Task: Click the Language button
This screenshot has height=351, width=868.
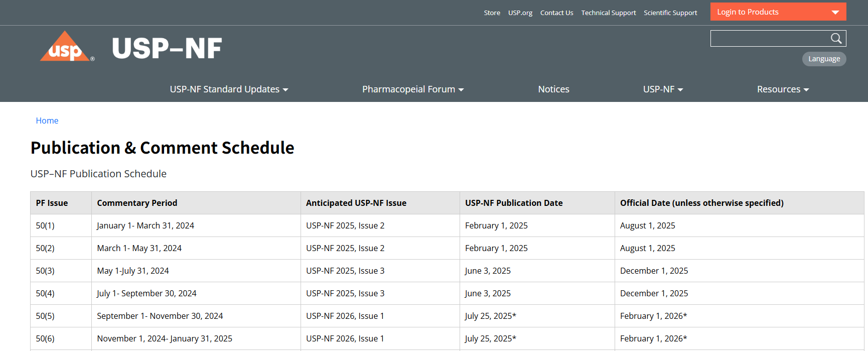Action: (x=824, y=59)
